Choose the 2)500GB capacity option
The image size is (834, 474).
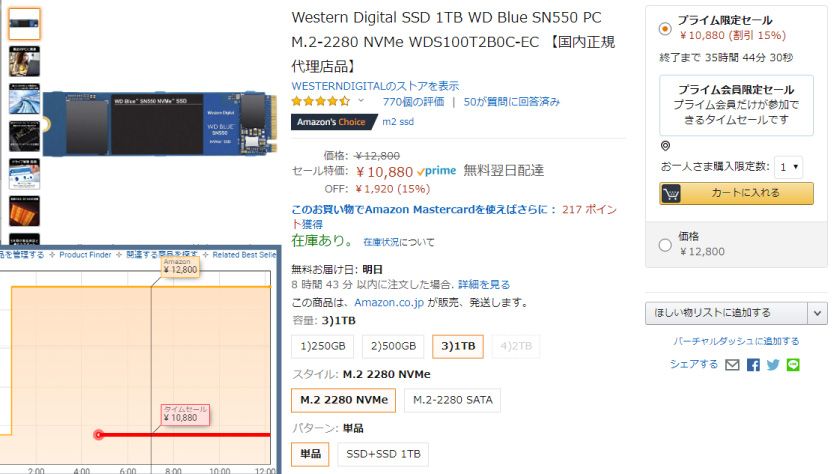coord(393,346)
